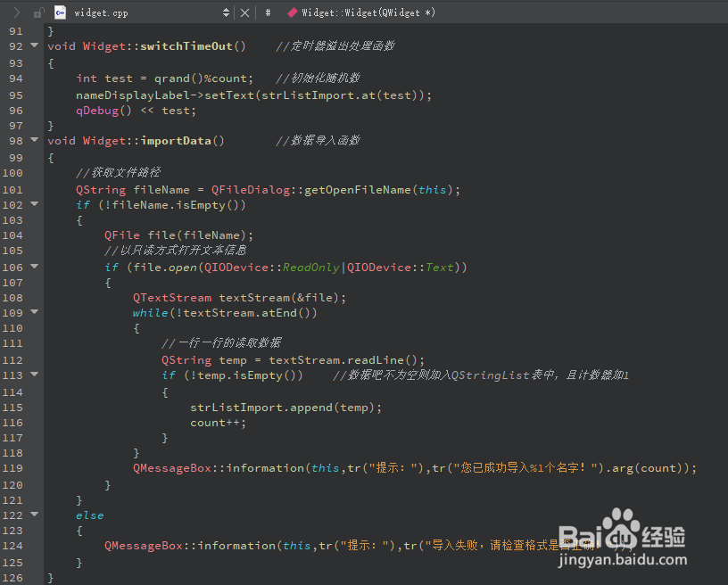Click 'QString temp' declaration line 112
728x585 pixels.
click(203, 360)
